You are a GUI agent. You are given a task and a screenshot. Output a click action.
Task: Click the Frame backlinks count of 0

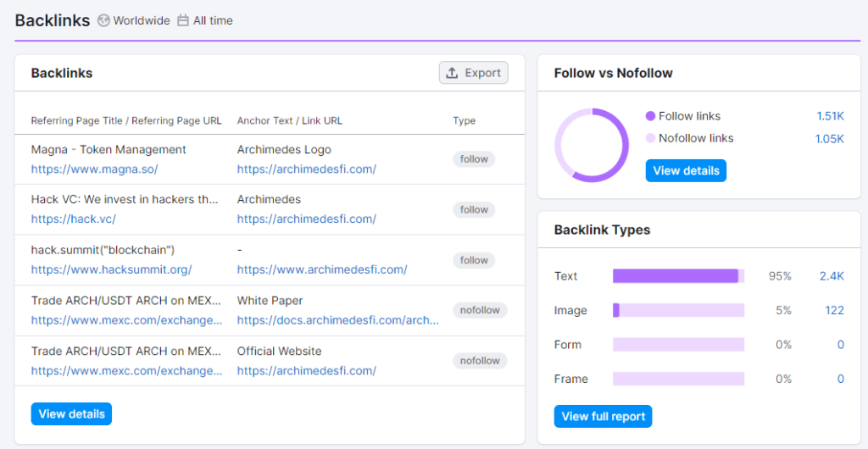(840, 380)
